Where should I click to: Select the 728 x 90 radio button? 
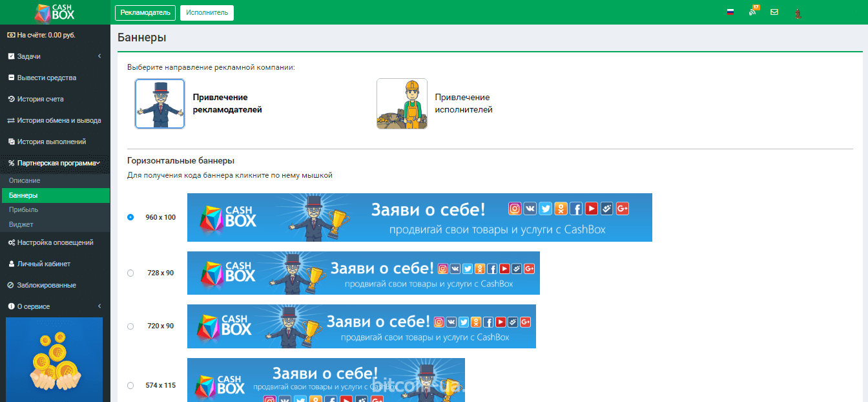(130, 273)
